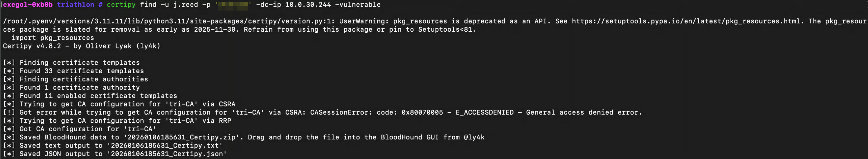The height and width of the screenshot is (159, 868).
Task: Select the triathlon workspace name in the prompt
Action: tap(75, 5)
